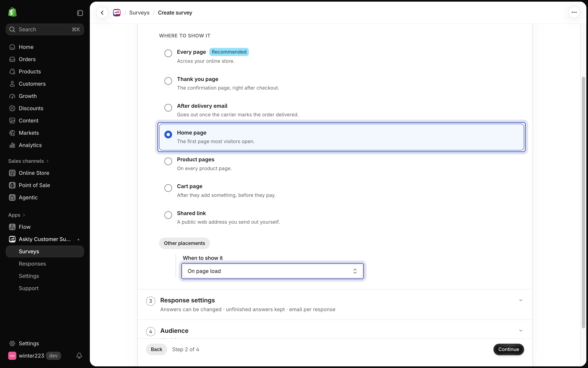Click the winter223 store name
Viewport: 588px width, 368px height.
(x=31, y=356)
